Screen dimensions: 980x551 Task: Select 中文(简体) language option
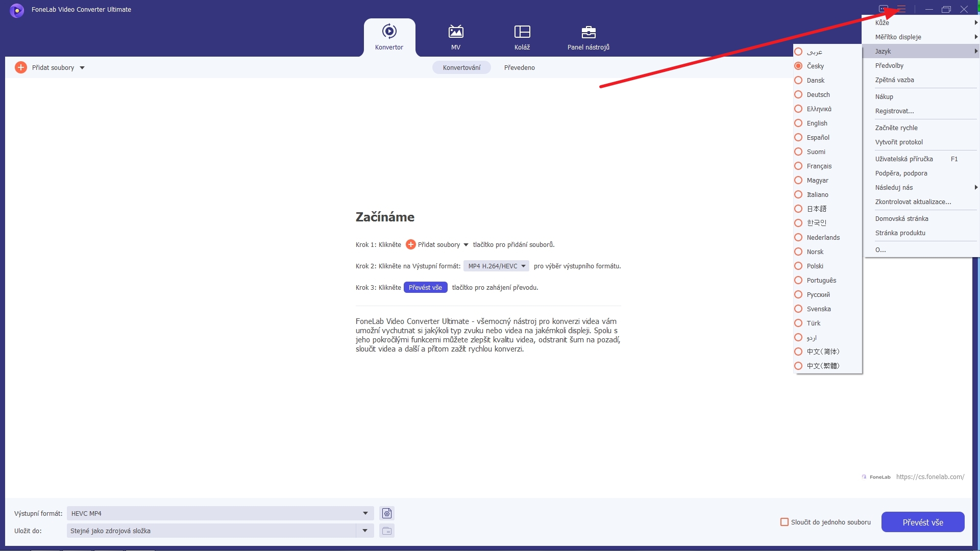(x=827, y=352)
